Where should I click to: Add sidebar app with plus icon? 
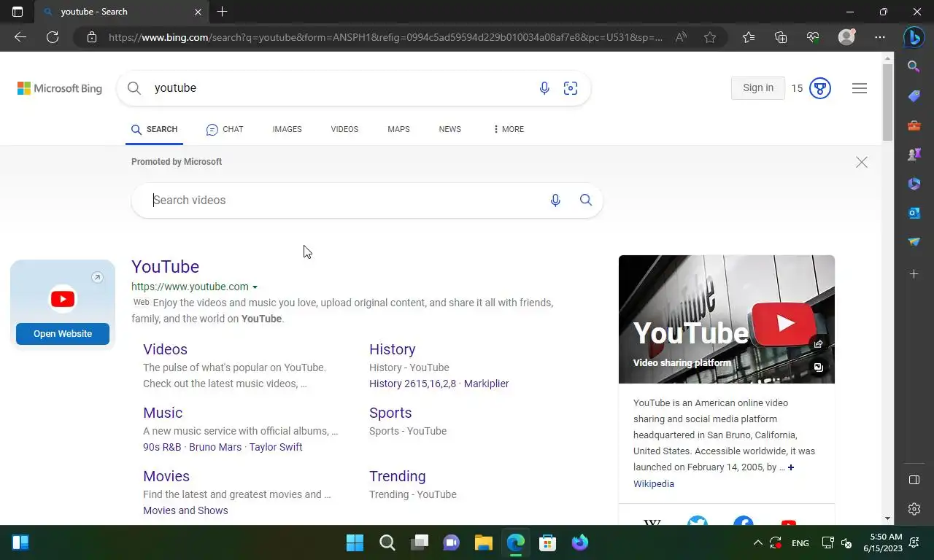pos(914,273)
